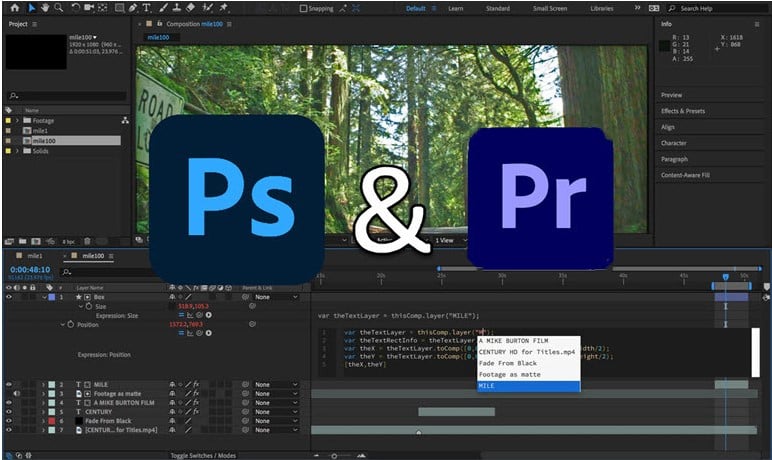Select the Rectangle shape tool
The height and width of the screenshot is (460, 772).
click(x=120, y=8)
